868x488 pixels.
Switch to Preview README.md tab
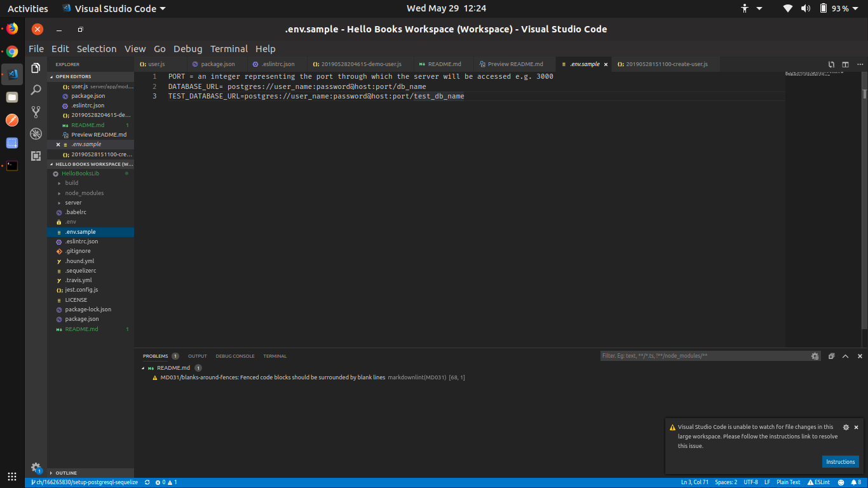tap(515, 64)
